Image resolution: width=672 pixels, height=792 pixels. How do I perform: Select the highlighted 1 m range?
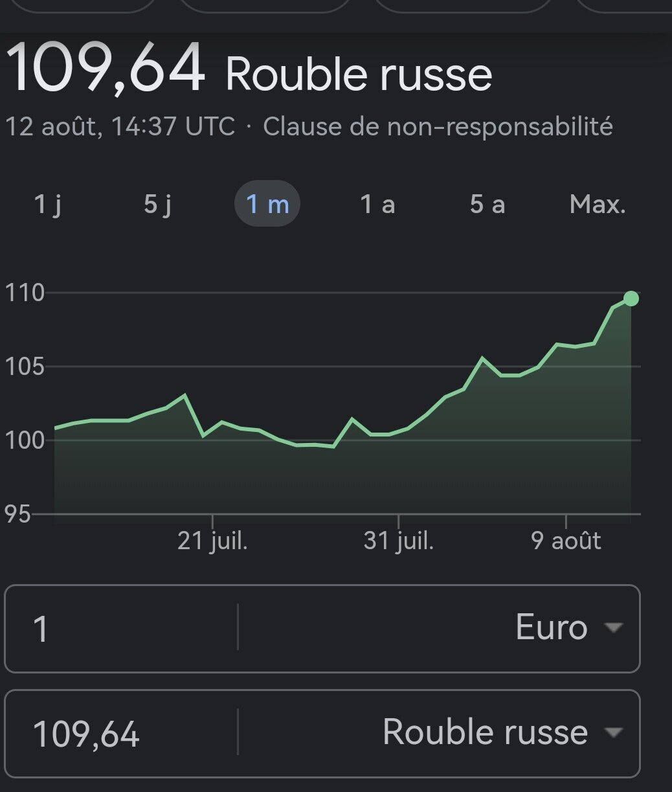click(267, 205)
